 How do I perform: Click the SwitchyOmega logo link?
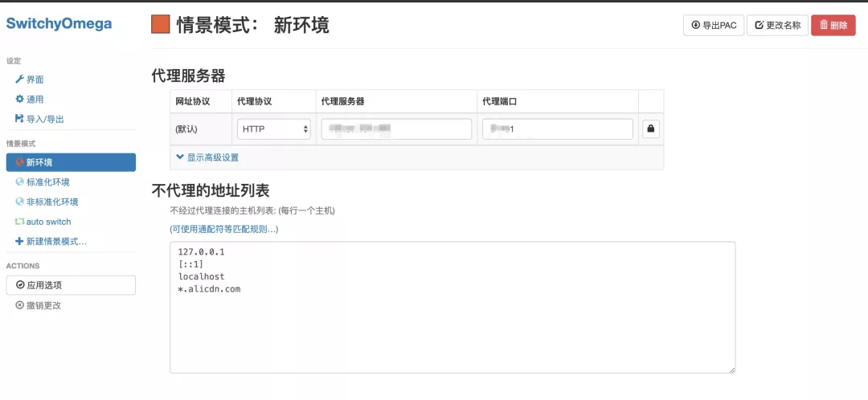click(x=59, y=24)
